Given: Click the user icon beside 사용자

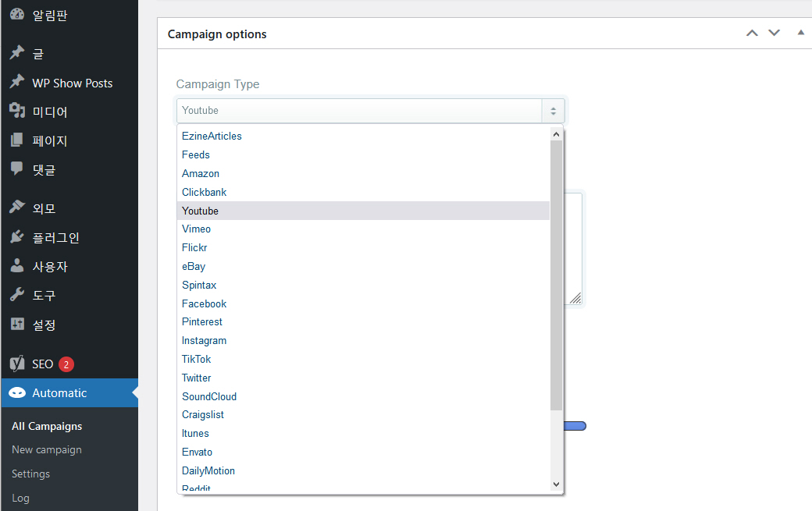Looking at the screenshot, I should point(17,265).
